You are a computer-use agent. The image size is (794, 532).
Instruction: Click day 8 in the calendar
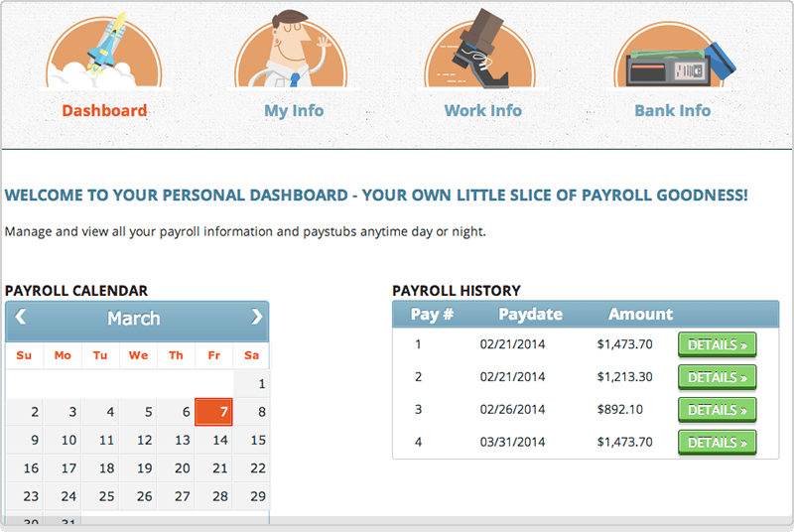pos(252,412)
